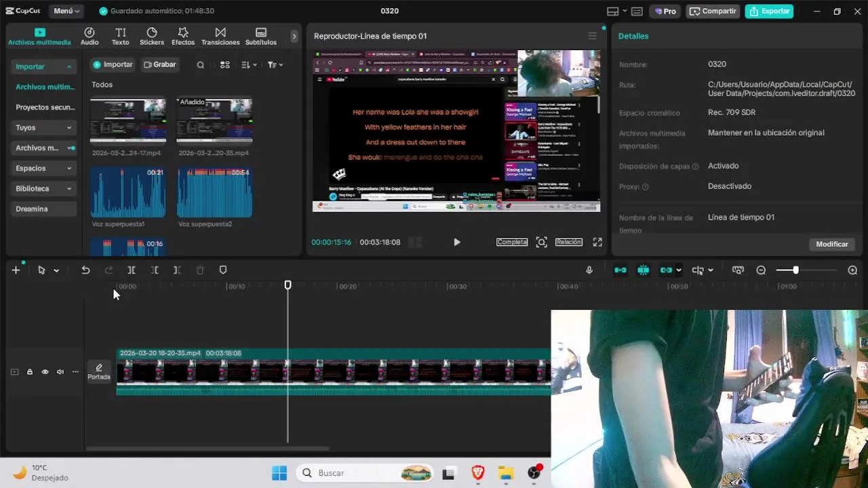Open the Subtítulos tab

(x=261, y=37)
